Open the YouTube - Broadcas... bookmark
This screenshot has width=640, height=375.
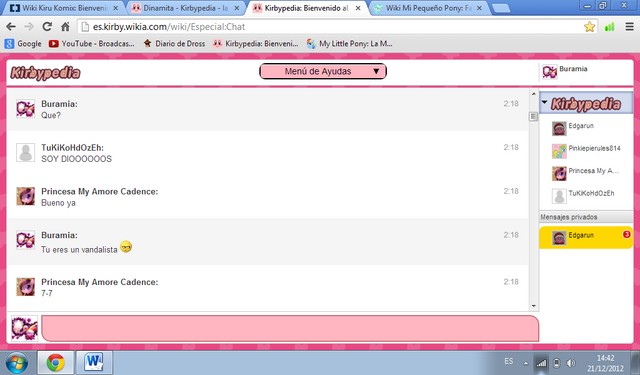point(92,44)
